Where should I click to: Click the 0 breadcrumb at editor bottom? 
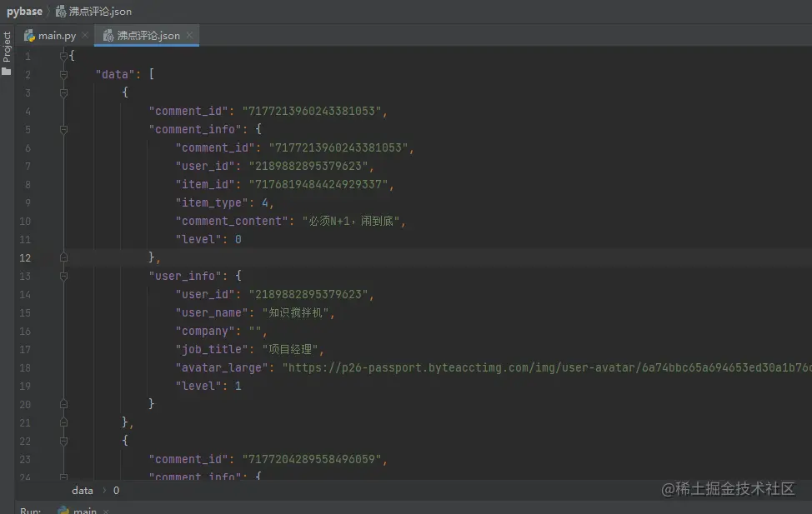click(116, 490)
